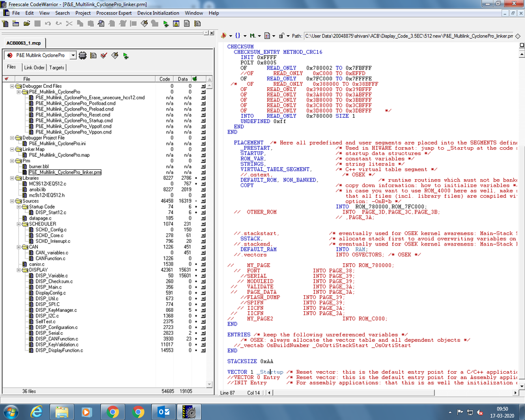The image size is (525, 420).
Task: Click the Synchronize Modification Dates checkmark icon
Action: click(x=104, y=55)
